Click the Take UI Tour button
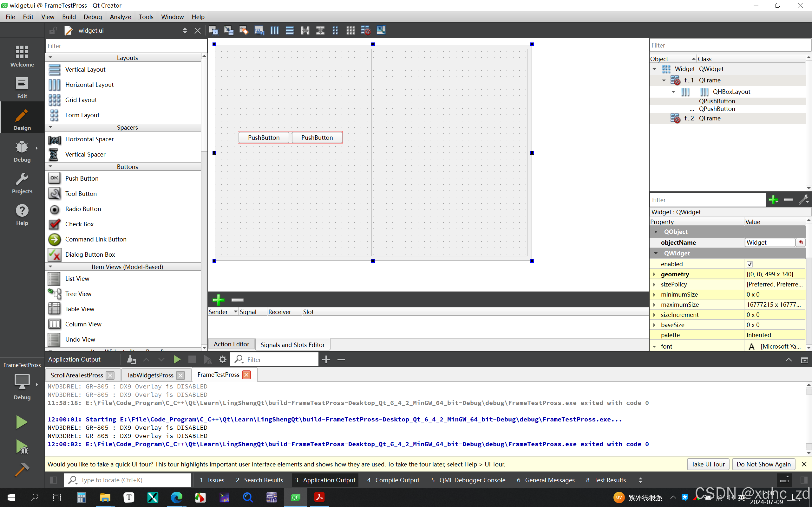This screenshot has width=812, height=507. coord(708,464)
